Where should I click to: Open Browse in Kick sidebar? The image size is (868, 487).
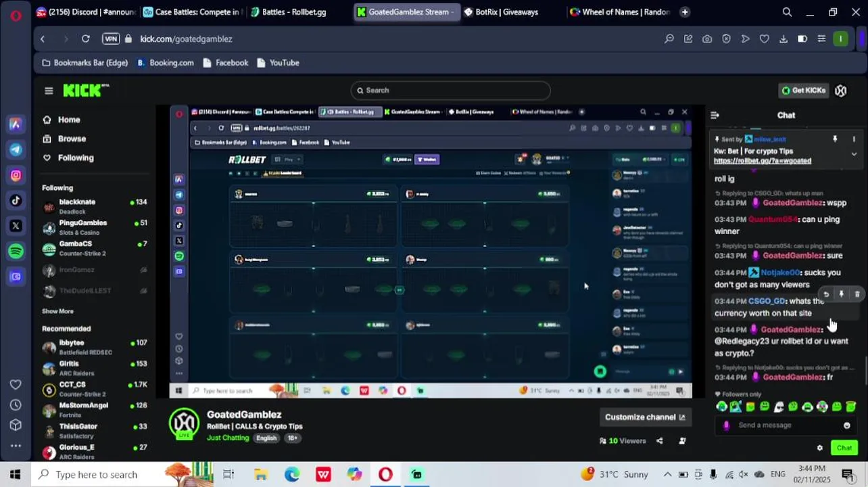64,139
